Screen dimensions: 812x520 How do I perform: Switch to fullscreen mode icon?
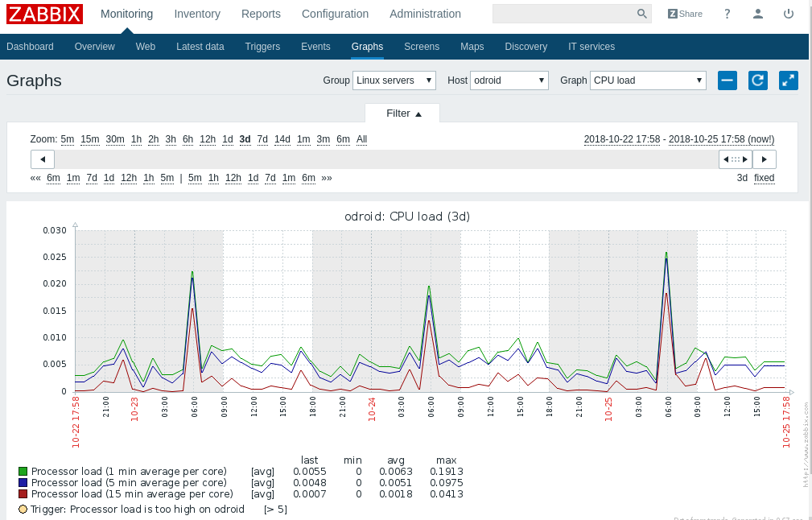click(x=788, y=80)
